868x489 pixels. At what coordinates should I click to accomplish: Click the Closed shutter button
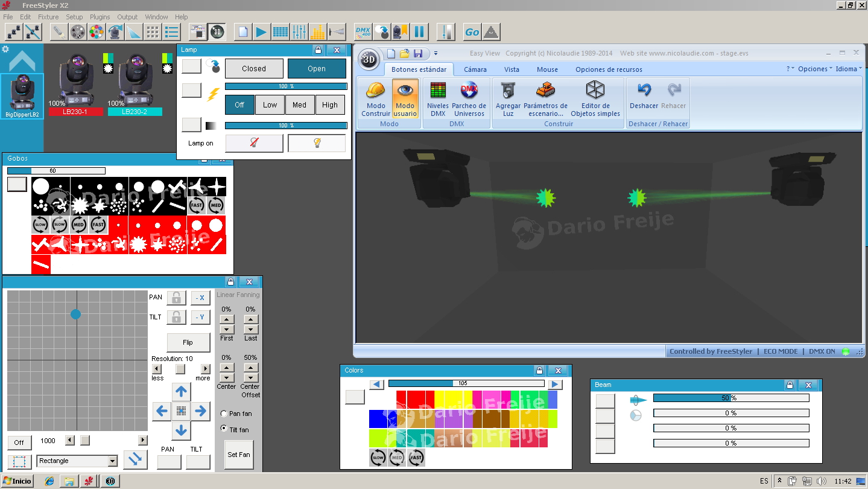click(x=254, y=69)
